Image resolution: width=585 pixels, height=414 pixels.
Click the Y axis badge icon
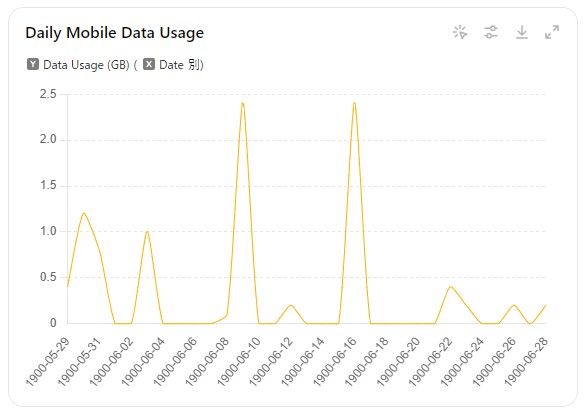[33, 64]
